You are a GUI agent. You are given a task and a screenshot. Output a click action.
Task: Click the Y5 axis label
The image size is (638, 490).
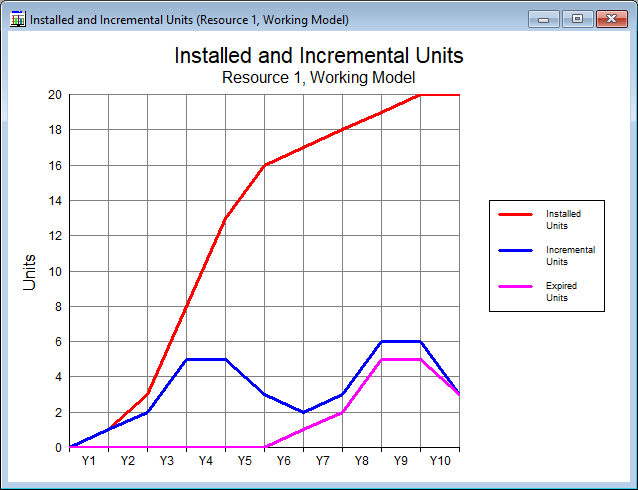coord(245,461)
